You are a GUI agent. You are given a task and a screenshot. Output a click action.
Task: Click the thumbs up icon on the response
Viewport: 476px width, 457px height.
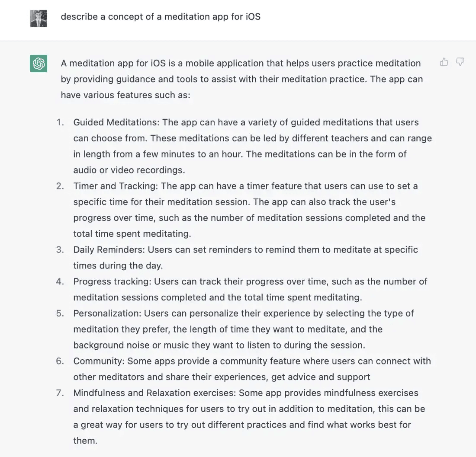coord(444,62)
